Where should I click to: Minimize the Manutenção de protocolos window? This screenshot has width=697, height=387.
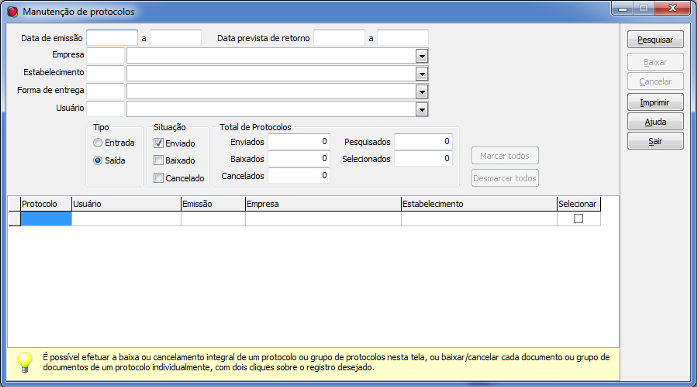[623, 8]
